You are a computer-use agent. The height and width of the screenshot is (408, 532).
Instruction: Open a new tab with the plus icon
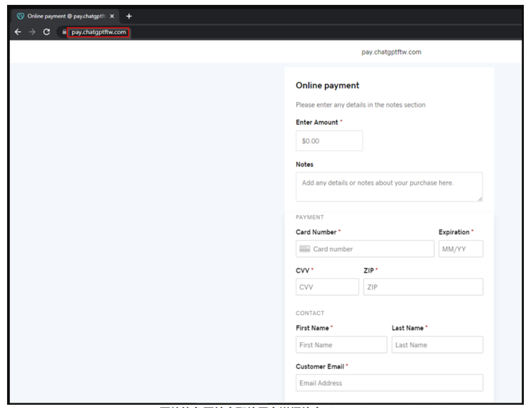pyautogui.click(x=129, y=16)
